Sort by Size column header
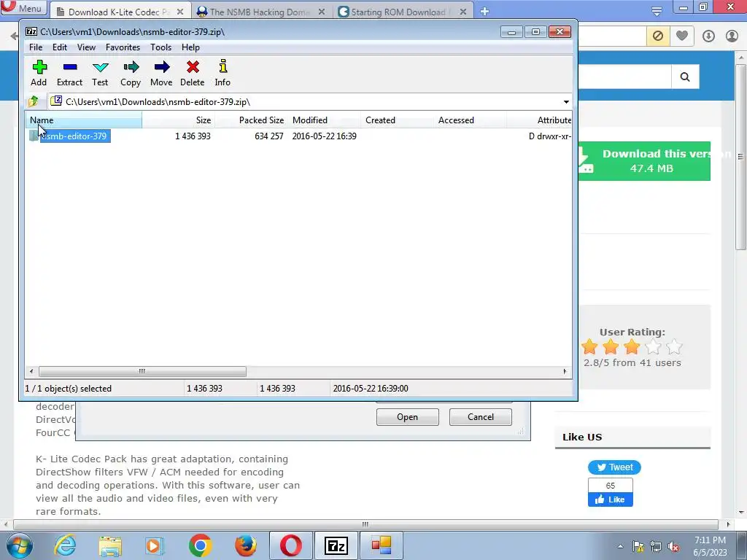The image size is (747, 560). tap(178, 120)
